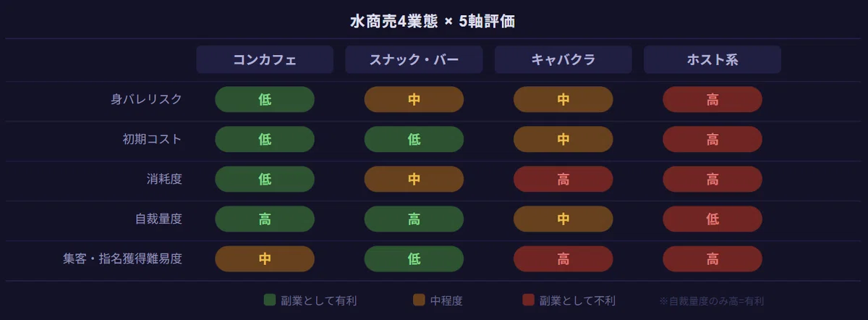Select the 消耗度 row label
The height and width of the screenshot is (320, 868).
coord(164,180)
